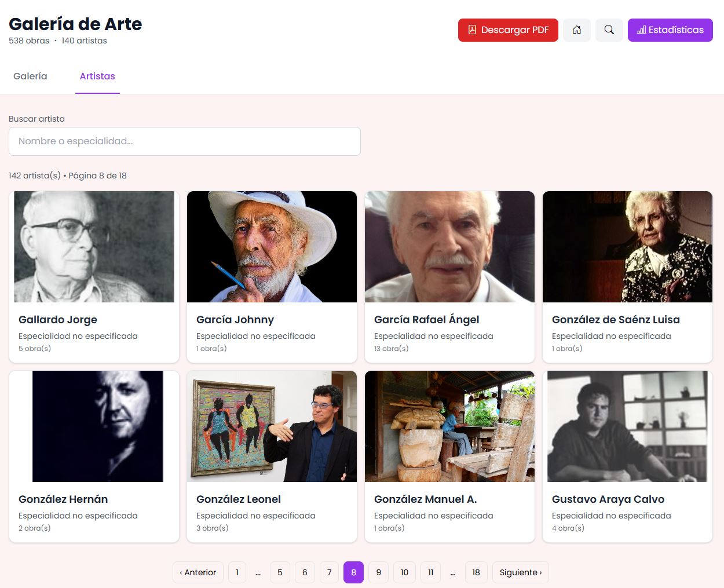Open the Estadísticas panel
The image size is (724, 588).
[x=670, y=30]
